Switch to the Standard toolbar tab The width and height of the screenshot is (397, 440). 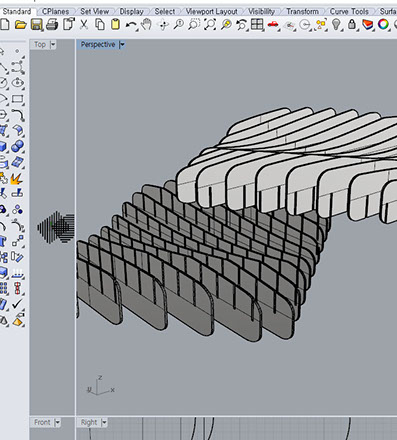(x=17, y=11)
